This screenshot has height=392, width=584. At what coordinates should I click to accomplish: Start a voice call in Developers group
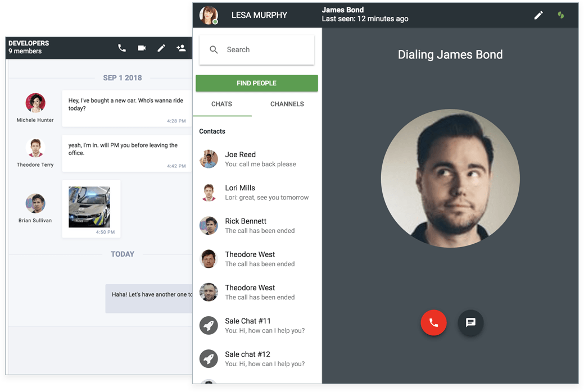click(122, 48)
